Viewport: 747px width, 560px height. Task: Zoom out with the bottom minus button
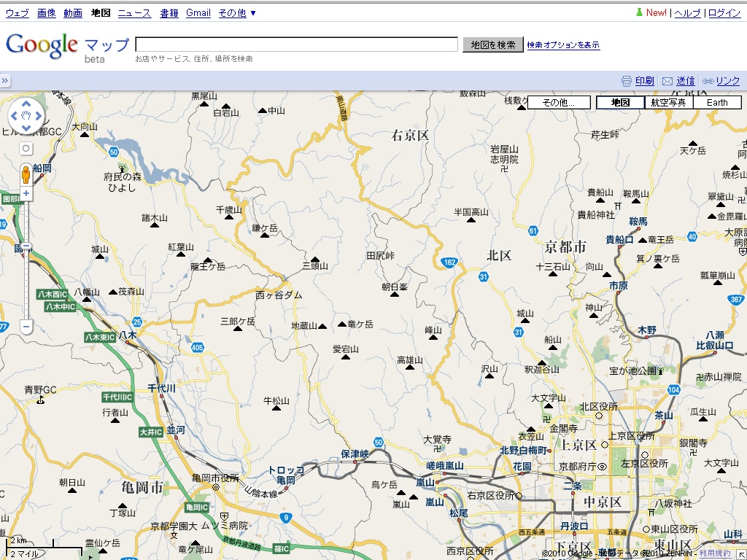click(x=26, y=327)
